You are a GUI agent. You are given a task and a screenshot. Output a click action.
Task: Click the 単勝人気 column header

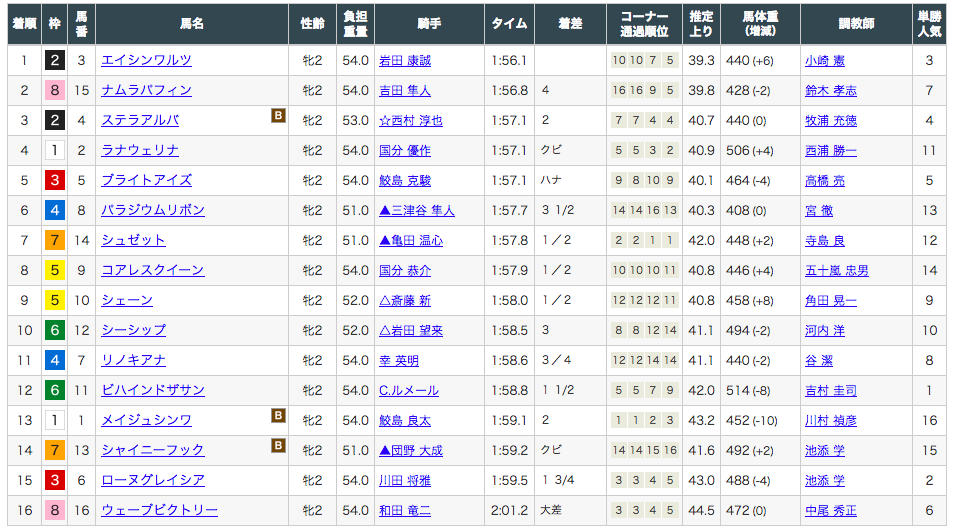click(929, 24)
